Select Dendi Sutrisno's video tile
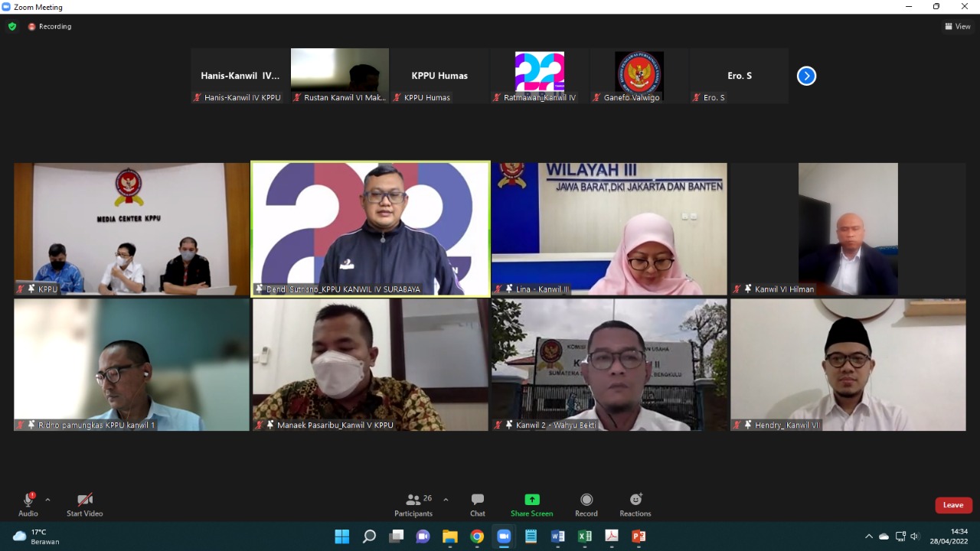980x551 pixels. click(x=371, y=228)
